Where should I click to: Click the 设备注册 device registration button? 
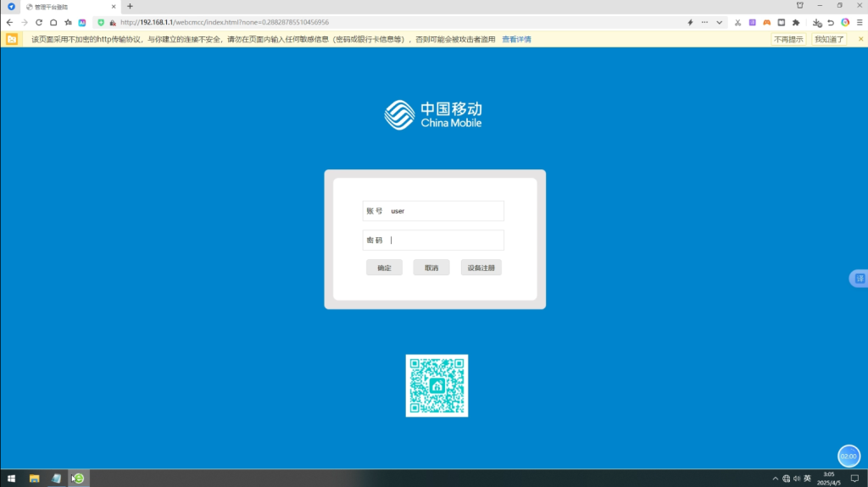click(x=481, y=268)
